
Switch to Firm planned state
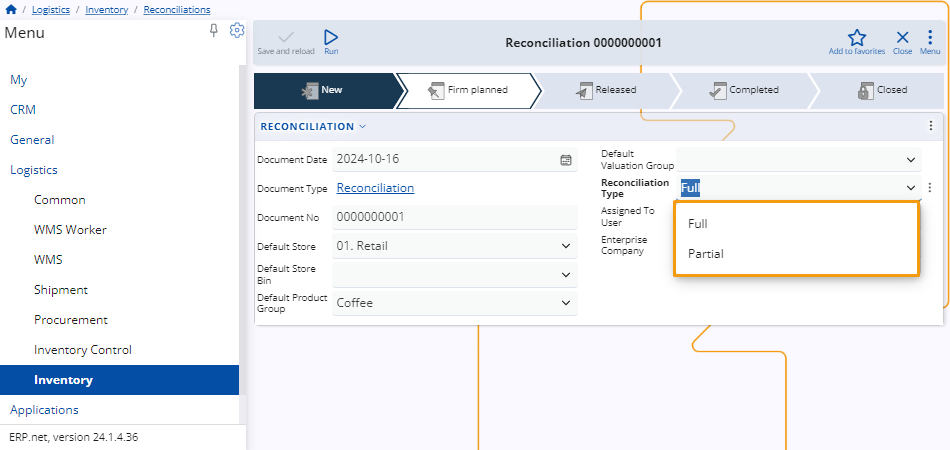[x=468, y=90]
